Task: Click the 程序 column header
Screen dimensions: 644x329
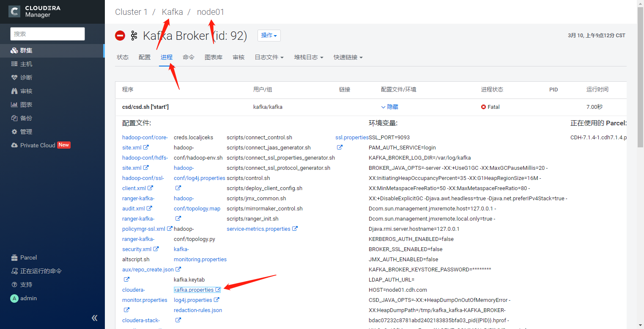Action: [x=128, y=90]
